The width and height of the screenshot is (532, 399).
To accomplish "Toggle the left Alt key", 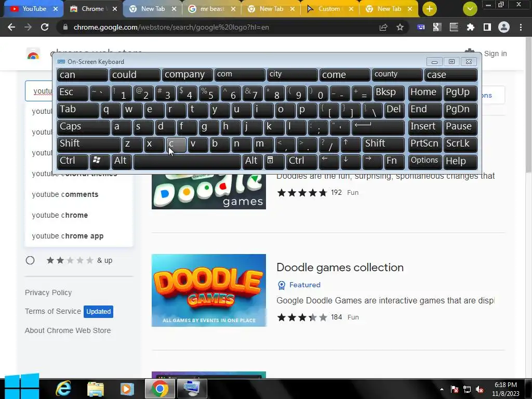I will point(122,162).
